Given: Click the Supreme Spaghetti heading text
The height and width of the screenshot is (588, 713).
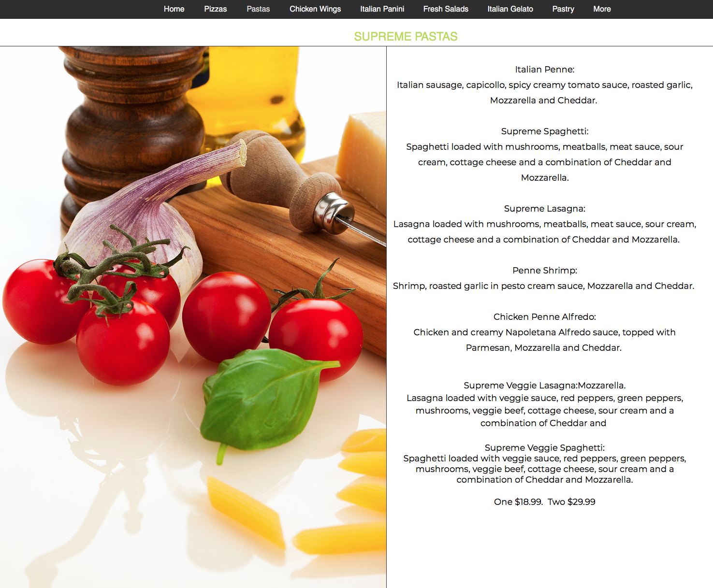Looking at the screenshot, I should [544, 131].
